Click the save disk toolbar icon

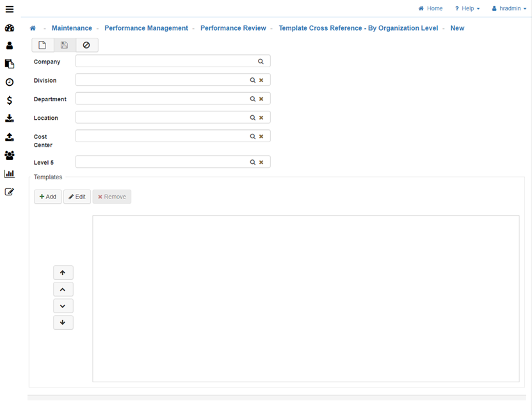point(64,45)
